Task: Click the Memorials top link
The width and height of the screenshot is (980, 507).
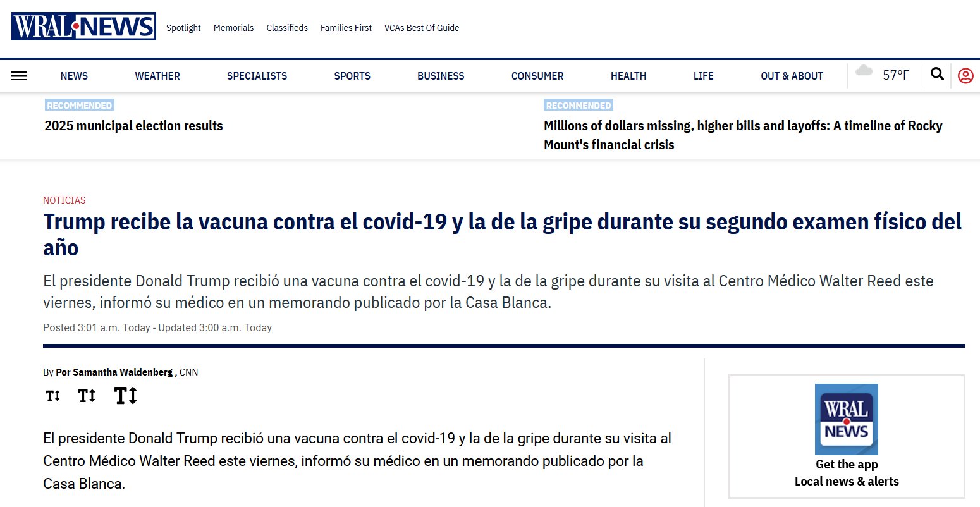Action: tap(233, 28)
